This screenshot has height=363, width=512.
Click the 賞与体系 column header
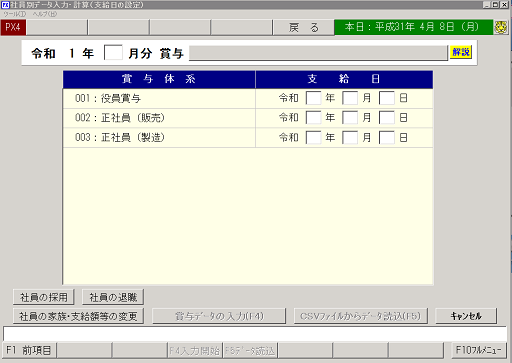159,79
